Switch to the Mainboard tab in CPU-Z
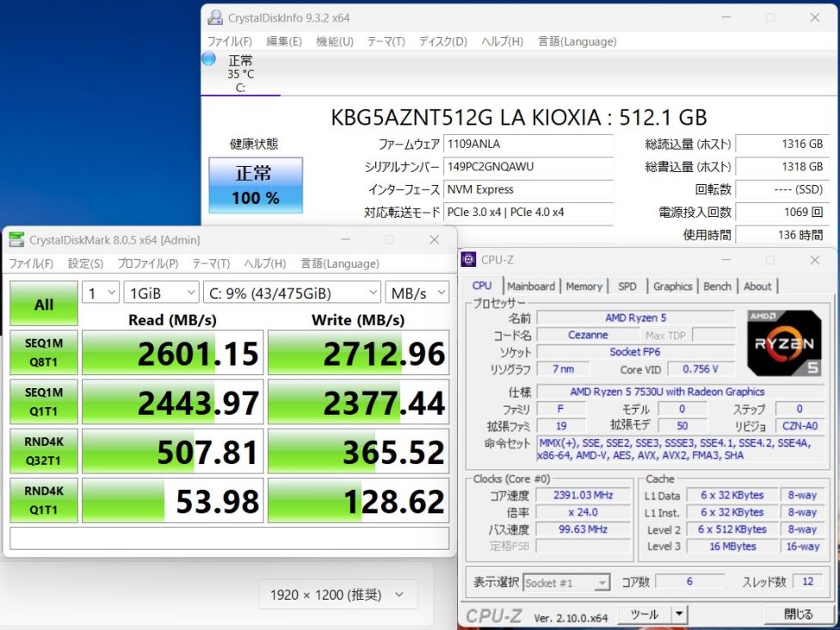Viewport: 840px width, 630px height. coord(531,286)
